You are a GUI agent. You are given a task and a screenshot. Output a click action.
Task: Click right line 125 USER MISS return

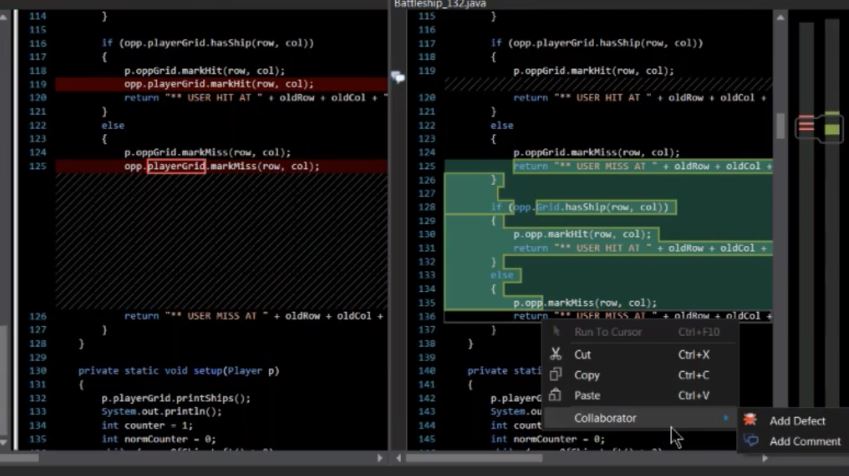click(x=642, y=166)
